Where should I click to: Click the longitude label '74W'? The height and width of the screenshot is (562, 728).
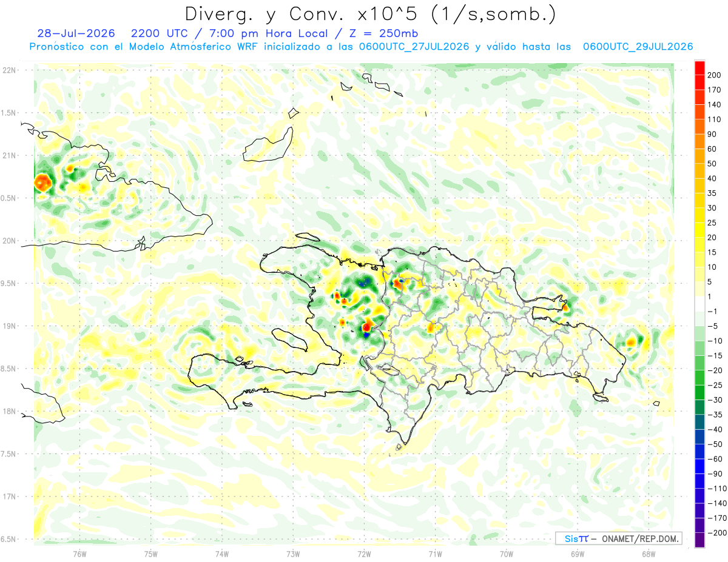click(x=222, y=554)
